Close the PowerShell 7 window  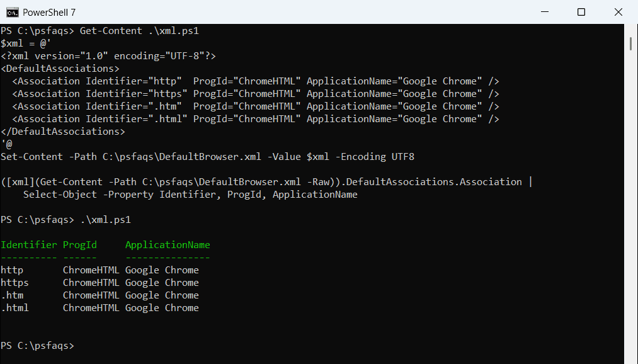click(618, 12)
